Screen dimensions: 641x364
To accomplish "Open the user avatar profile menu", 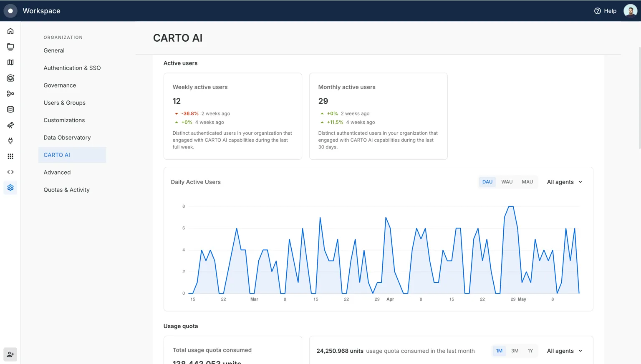I will (630, 11).
